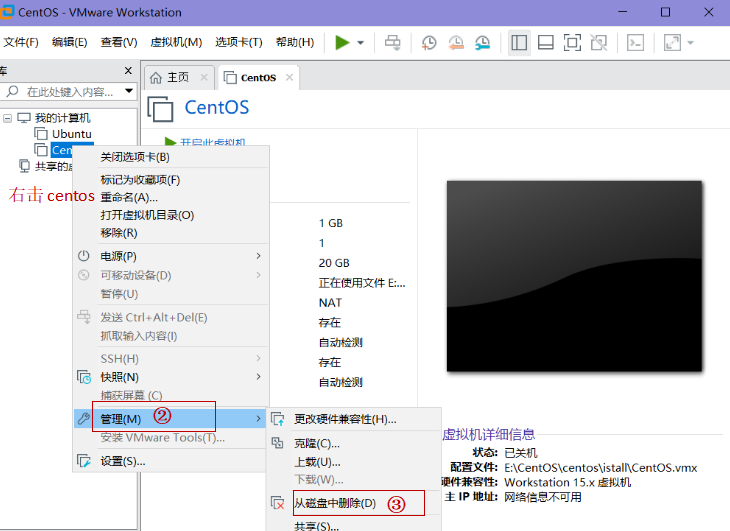Click the wrench icon beside 管理(M)
730x531 pixels.
(x=84, y=419)
